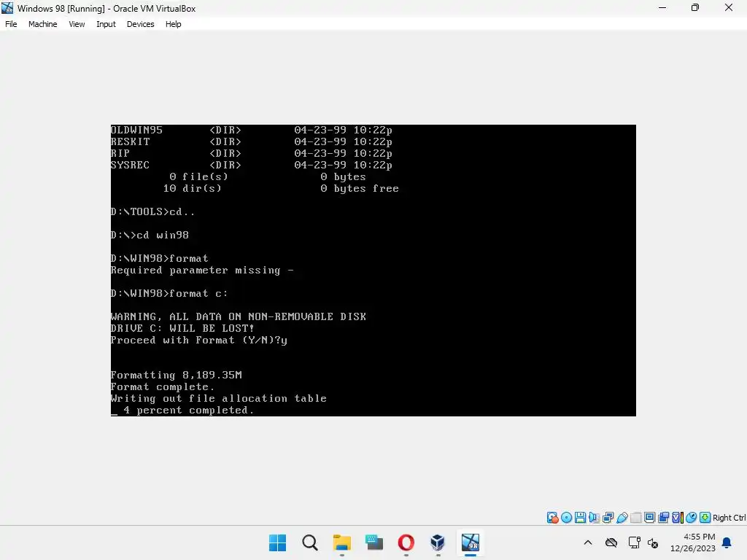Click the Right Ctrl host key label

pos(729,518)
